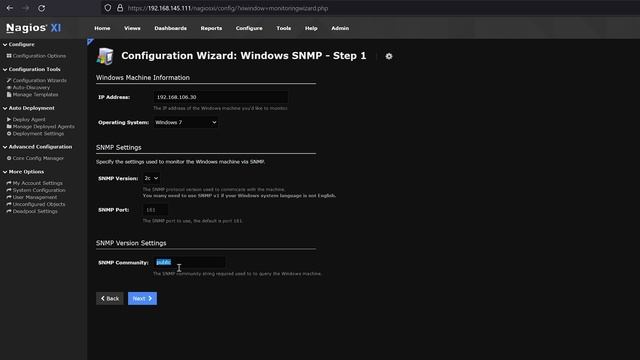This screenshot has width=640, height=360.
Task: Click the Back button
Action: [x=110, y=298]
